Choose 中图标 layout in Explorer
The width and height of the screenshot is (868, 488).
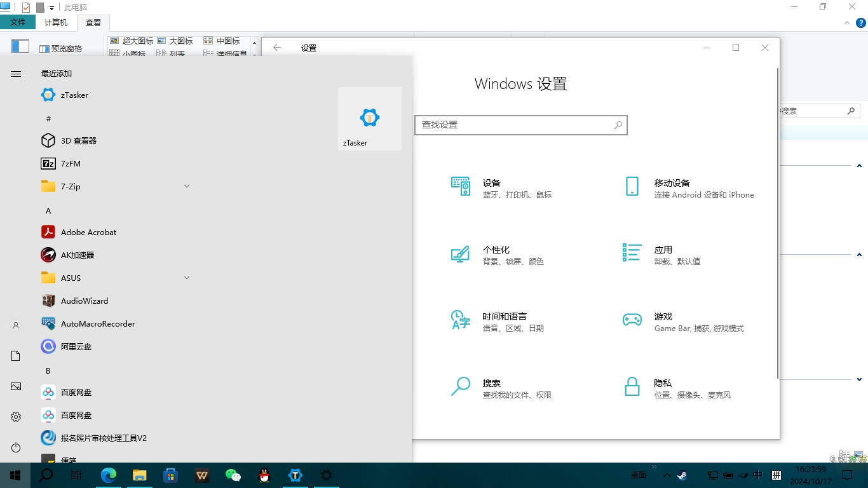coord(222,41)
